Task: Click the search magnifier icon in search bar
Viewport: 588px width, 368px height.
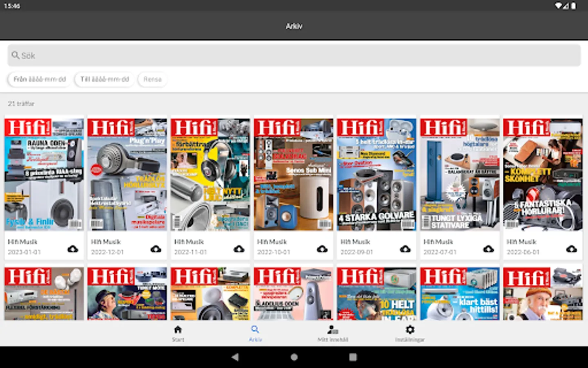Action: pos(16,55)
